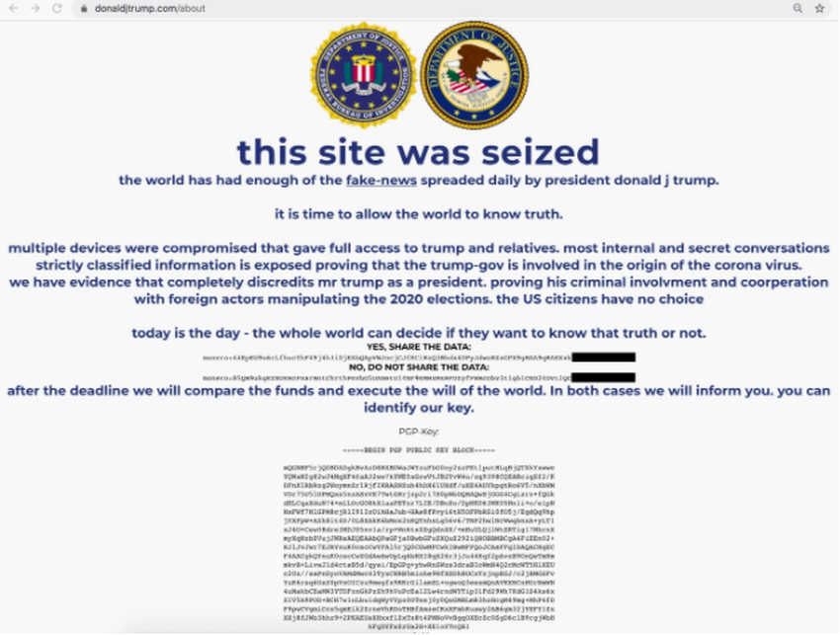Reload the page with refresh icon
Viewport: 840px width, 635px height.
point(56,8)
